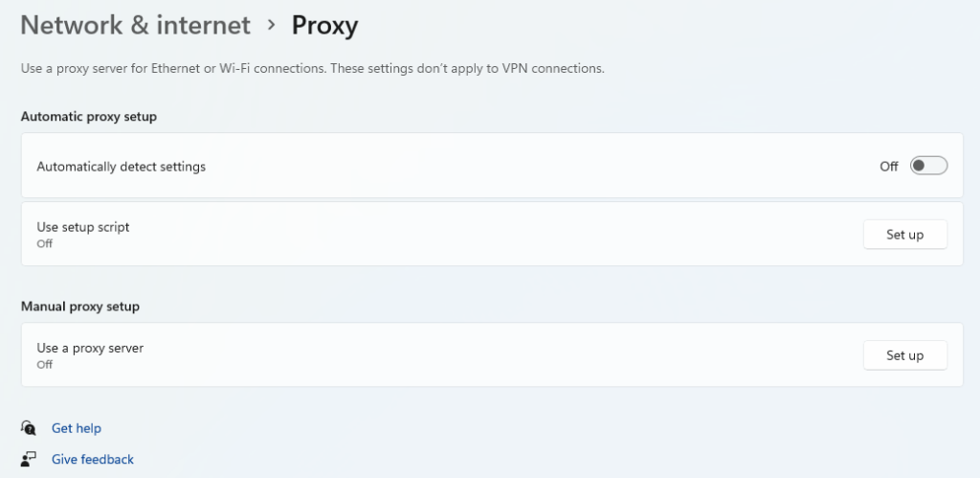
Task: Open the Get help link
Action: click(77, 428)
